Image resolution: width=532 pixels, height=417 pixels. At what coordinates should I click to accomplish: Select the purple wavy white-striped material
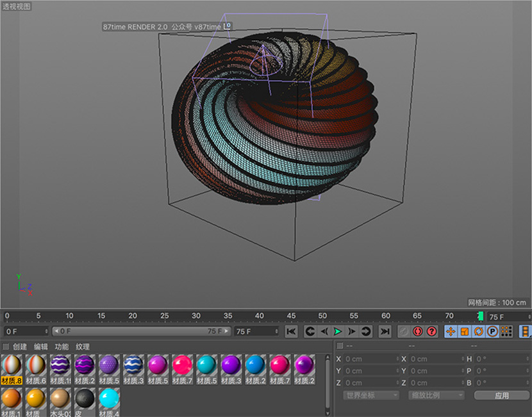pyautogui.click(x=60, y=369)
